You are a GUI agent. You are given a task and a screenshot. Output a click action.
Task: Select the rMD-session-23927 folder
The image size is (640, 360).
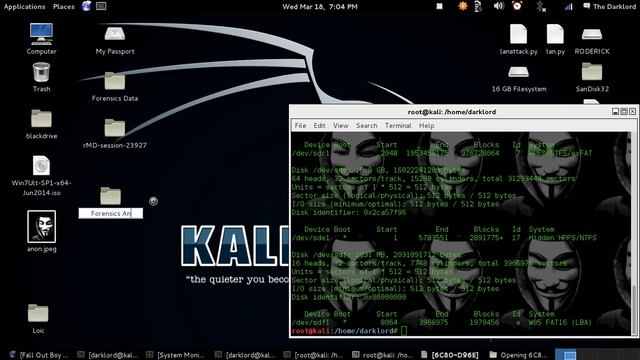[115, 128]
